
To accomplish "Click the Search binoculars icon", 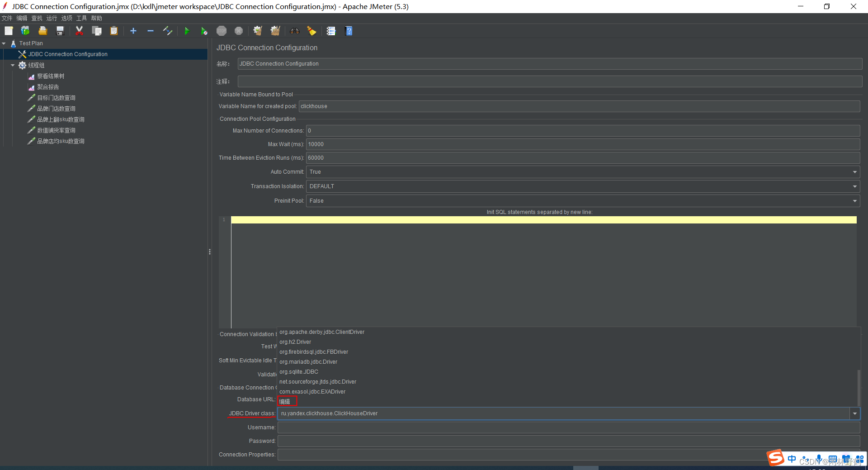I will point(295,31).
